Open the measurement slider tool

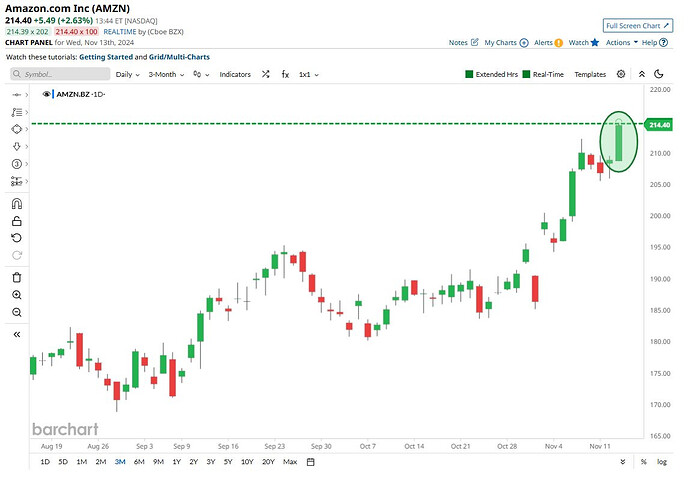[x=17, y=181]
